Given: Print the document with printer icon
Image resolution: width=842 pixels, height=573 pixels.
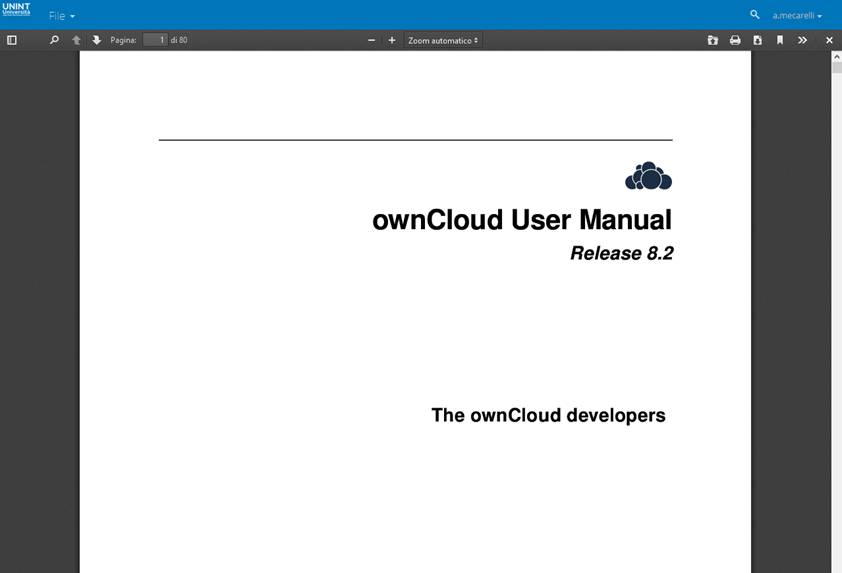Looking at the screenshot, I should (x=735, y=40).
